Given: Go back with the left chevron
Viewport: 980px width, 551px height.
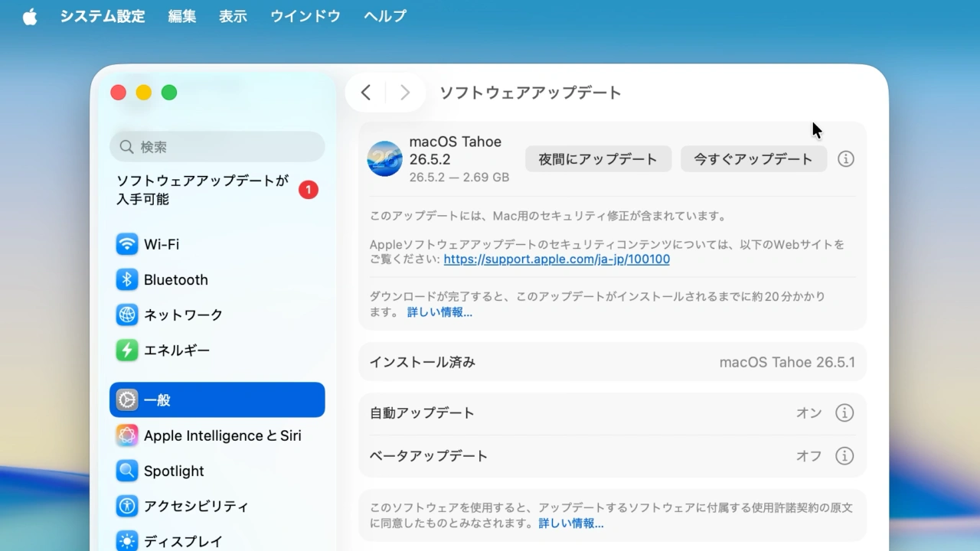Looking at the screenshot, I should coord(366,93).
